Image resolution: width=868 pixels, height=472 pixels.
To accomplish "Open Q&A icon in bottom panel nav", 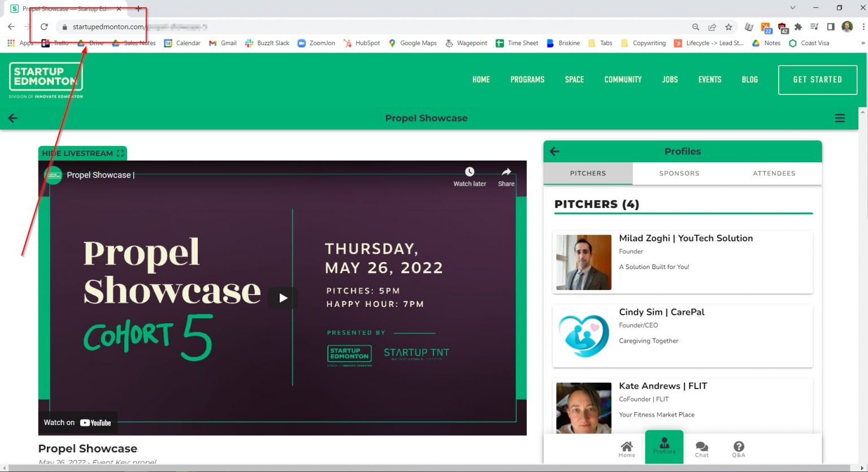I will click(739, 449).
